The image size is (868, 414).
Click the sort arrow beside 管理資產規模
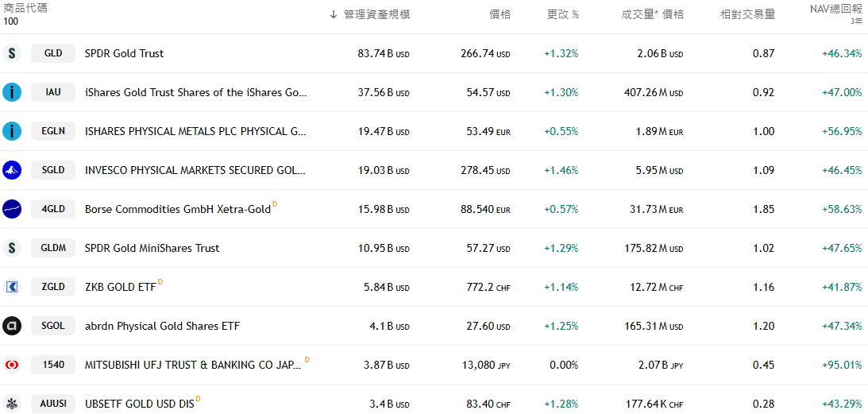[334, 15]
